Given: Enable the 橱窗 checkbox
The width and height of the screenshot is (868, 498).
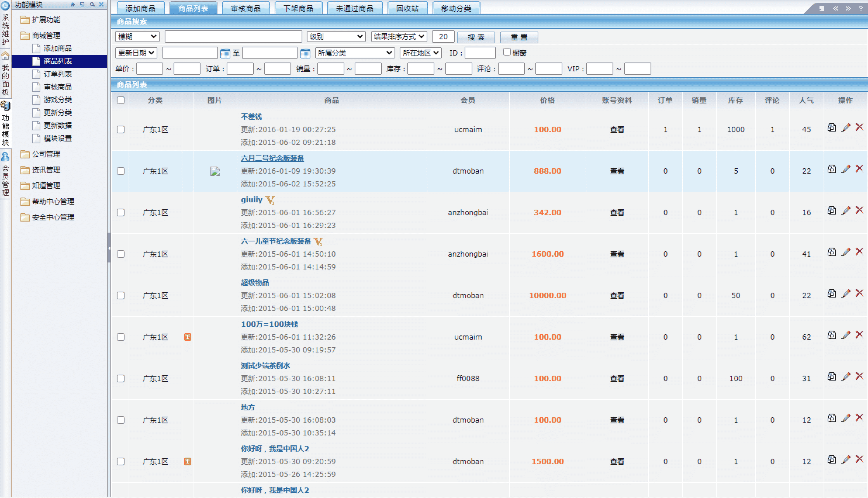Looking at the screenshot, I should [x=507, y=52].
